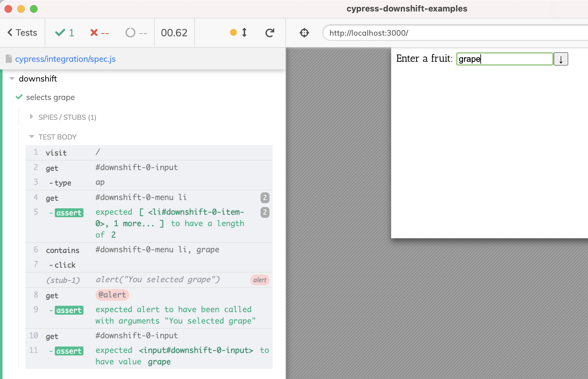Select the 'have value grape' assertion

coord(149,356)
